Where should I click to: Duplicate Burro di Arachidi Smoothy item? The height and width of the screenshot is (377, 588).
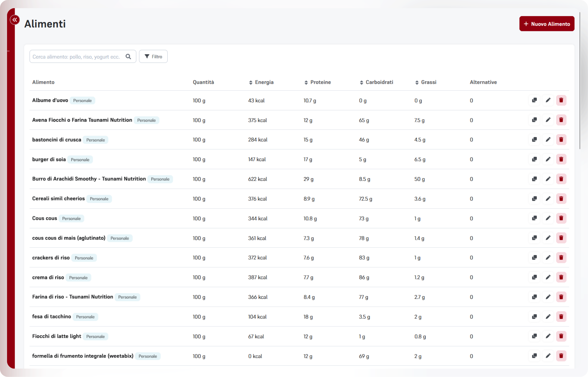(x=534, y=179)
